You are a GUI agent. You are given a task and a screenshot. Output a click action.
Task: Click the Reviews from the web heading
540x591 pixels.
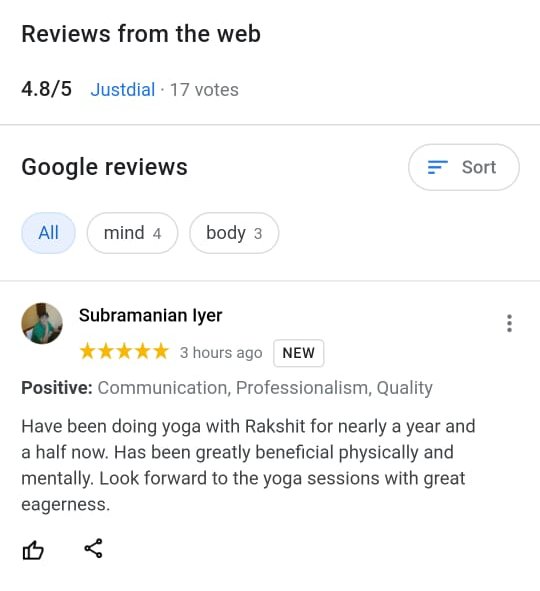coord(141,34)
